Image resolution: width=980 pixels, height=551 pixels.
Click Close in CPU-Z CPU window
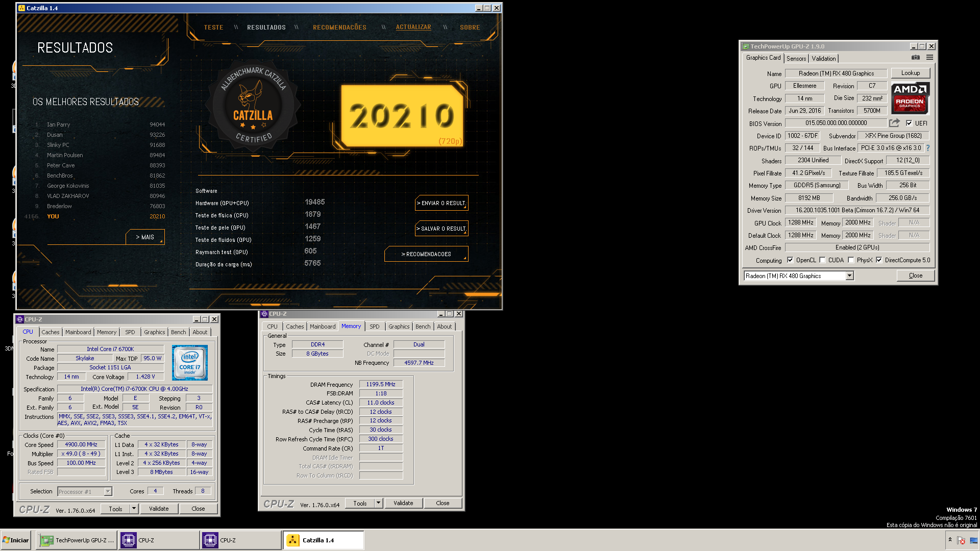pyautogui.click(x=198, y=509)
